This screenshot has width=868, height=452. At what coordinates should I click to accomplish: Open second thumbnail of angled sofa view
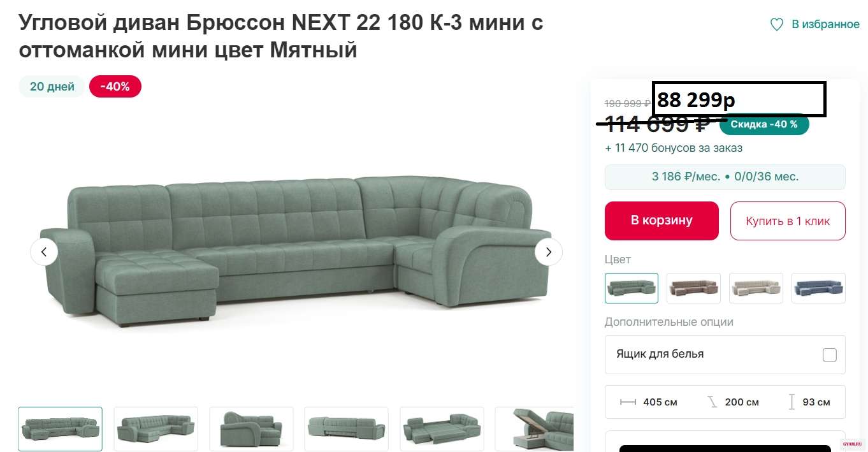[156, 429]
